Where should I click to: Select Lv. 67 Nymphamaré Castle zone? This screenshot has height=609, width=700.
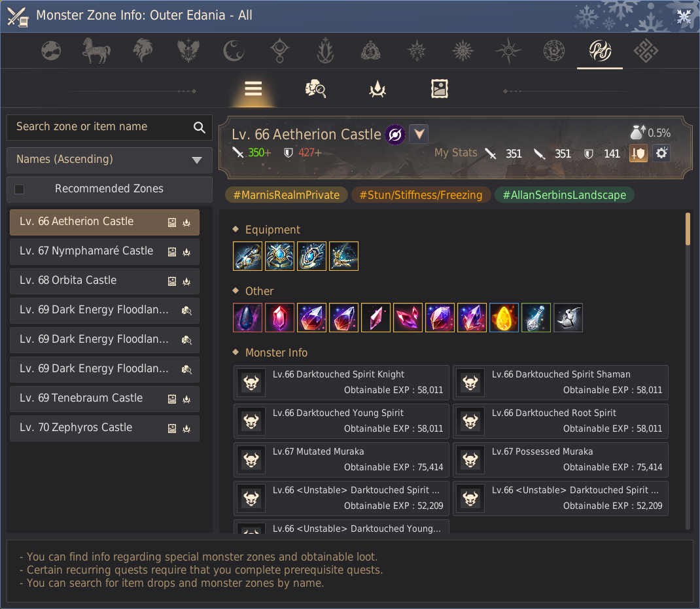click(x=105, y=251)
